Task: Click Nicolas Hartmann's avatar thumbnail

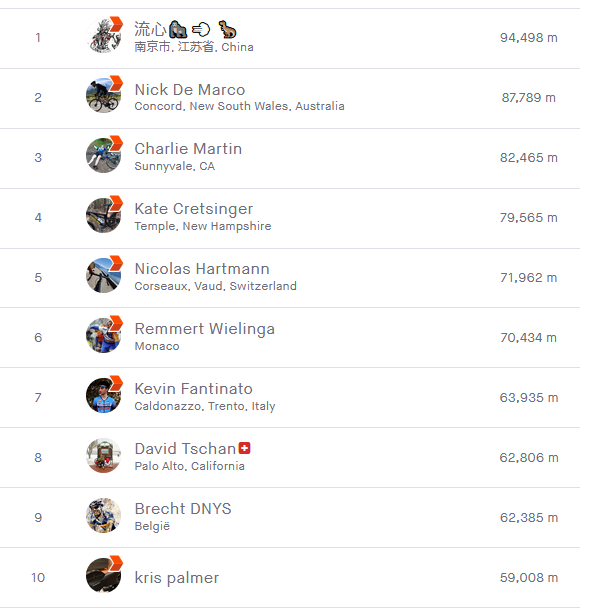Action: tap(104, 276)
